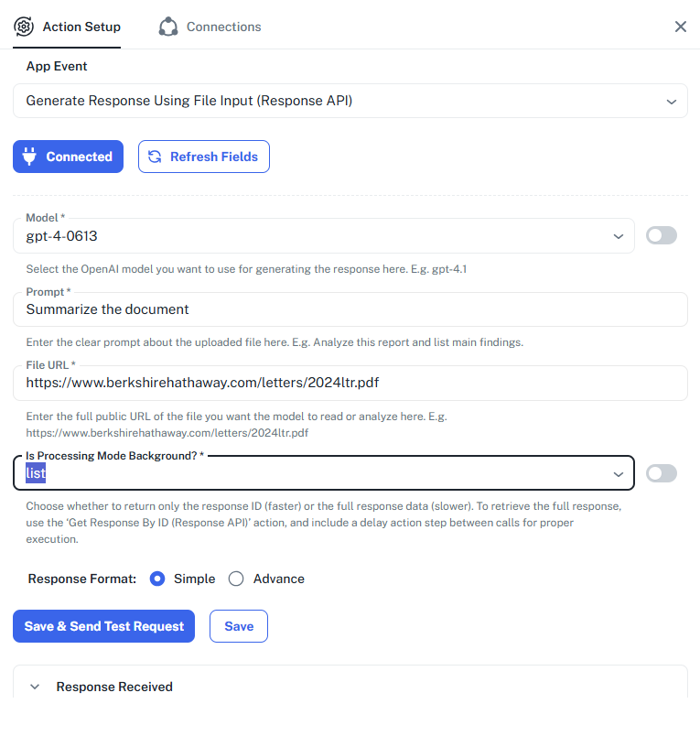Viewport: 700px width, 736px height.
Task: Click the Action Setup gear icon
Action: [x=24, y=27]
